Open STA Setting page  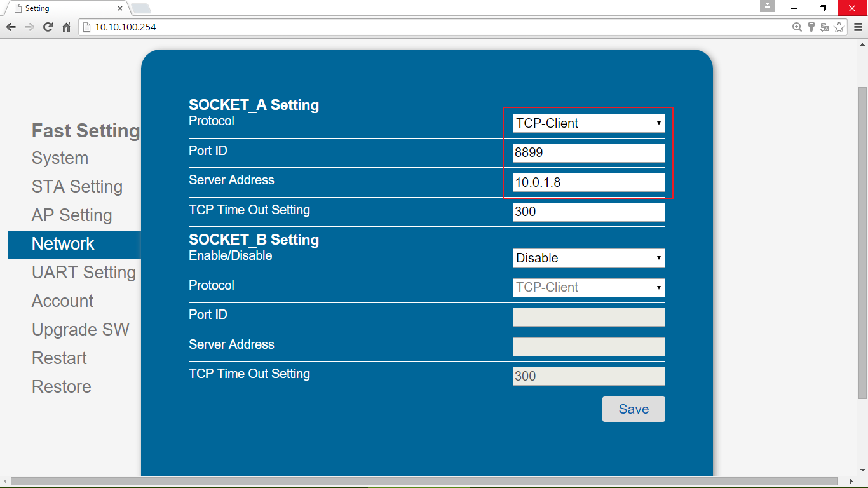[x=77, y=187]
